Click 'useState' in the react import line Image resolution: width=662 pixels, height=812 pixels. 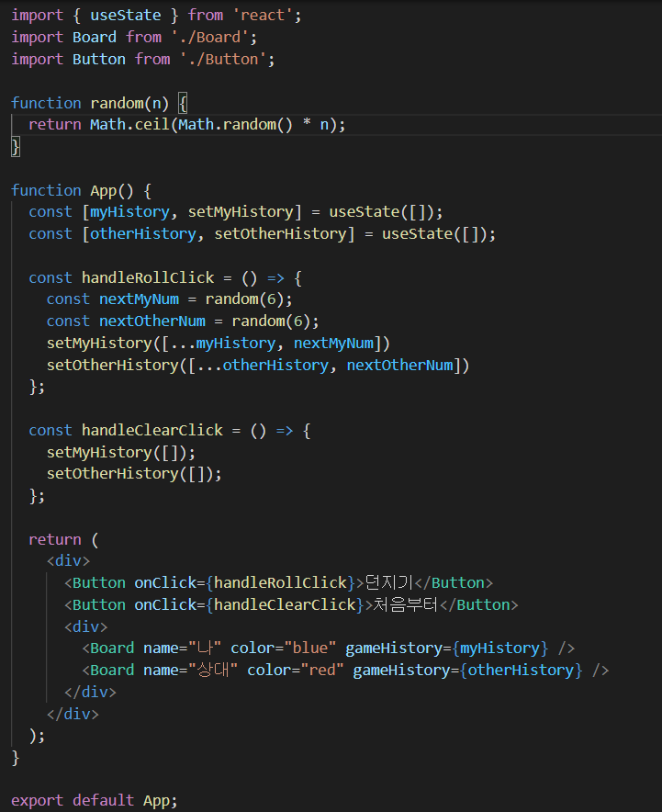click(125, 15)
